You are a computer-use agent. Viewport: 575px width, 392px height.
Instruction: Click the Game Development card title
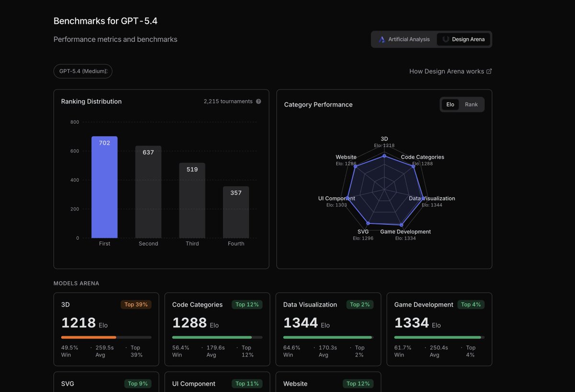pyautogui.click(x=424, y=305)
